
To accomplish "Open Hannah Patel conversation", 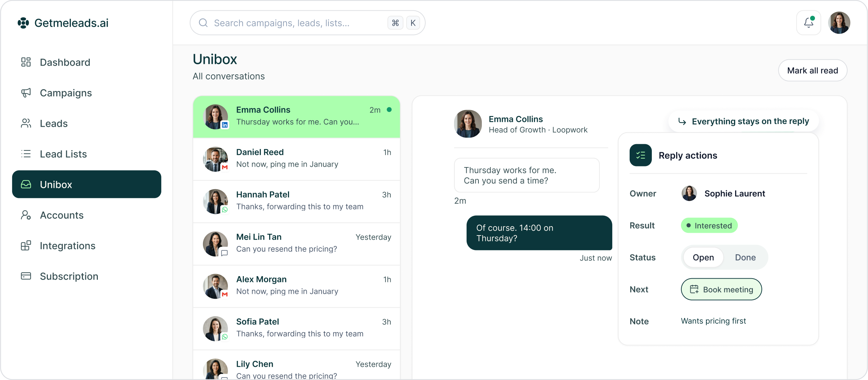I will [297, 201].
